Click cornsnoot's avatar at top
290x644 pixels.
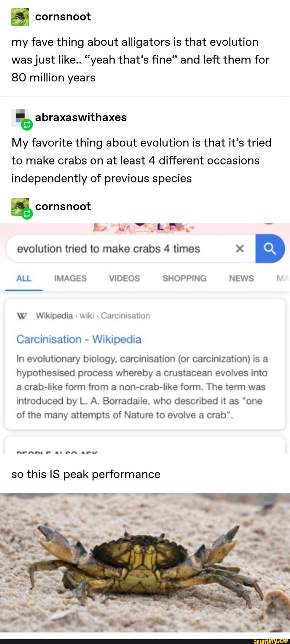(x=20, y=17)
